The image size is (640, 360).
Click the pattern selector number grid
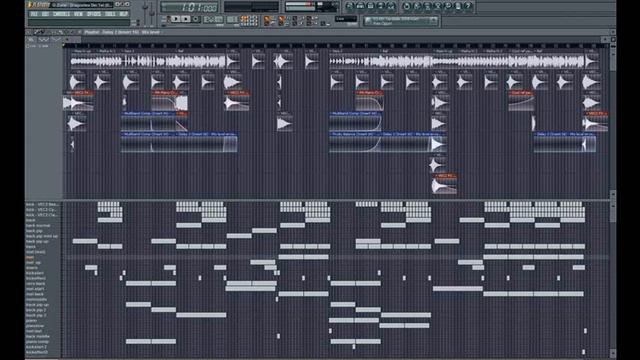[x=249, y=20]
